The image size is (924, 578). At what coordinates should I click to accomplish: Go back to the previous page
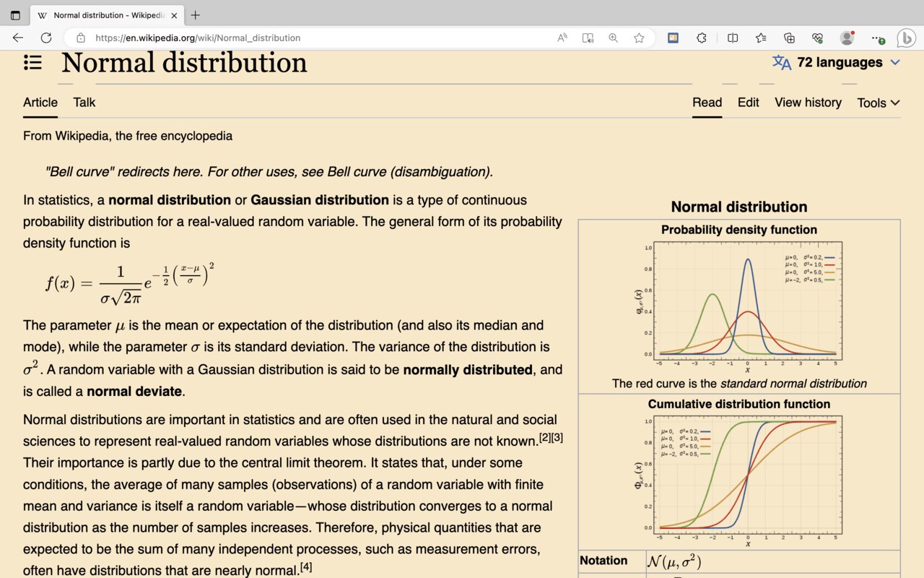18,38
